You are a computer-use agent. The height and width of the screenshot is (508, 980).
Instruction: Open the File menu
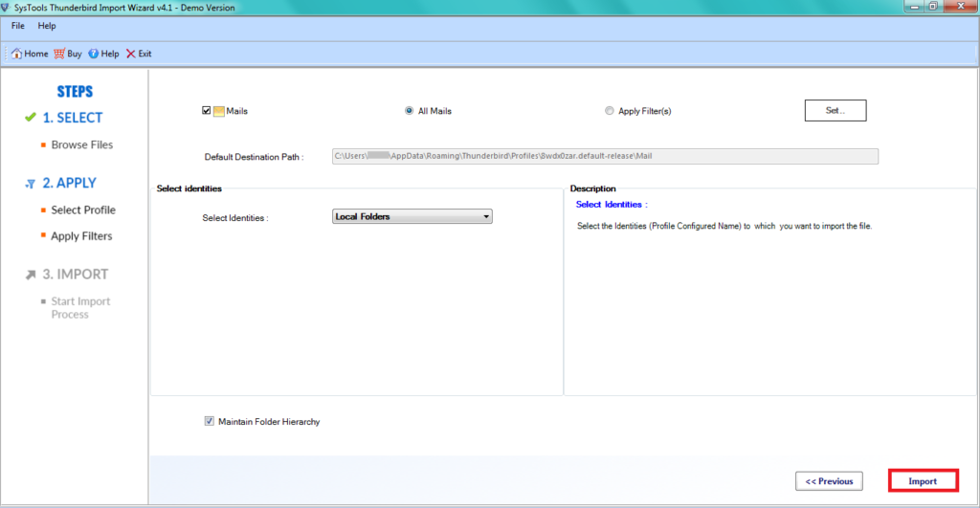point(18,26)
